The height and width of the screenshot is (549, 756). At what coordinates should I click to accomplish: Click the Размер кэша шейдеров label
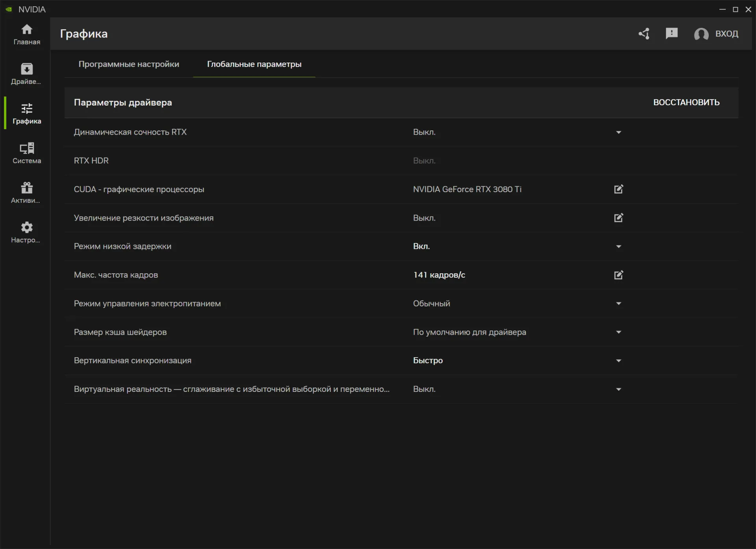pyautogui.click(x=120, y=332)
